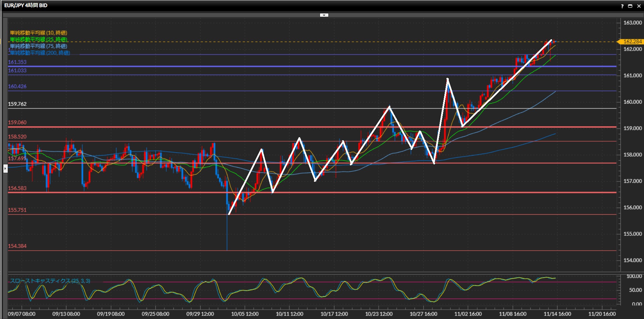Select the 156.583 red line label
The image size is (644, 319).
[x=17, y=188]
